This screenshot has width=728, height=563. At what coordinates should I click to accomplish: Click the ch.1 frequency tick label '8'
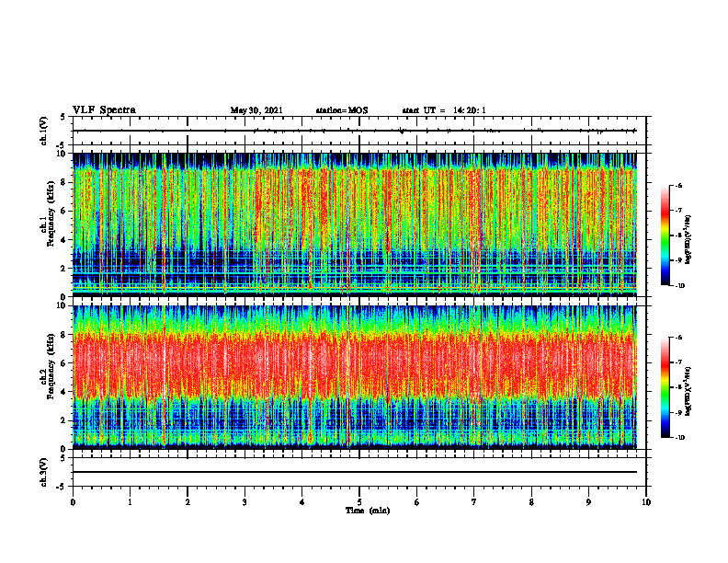pos(64,182)
